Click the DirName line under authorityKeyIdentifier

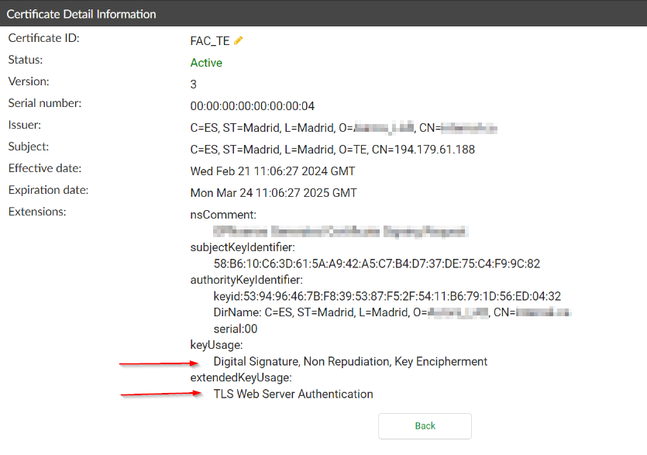click(x=392, y=312)
